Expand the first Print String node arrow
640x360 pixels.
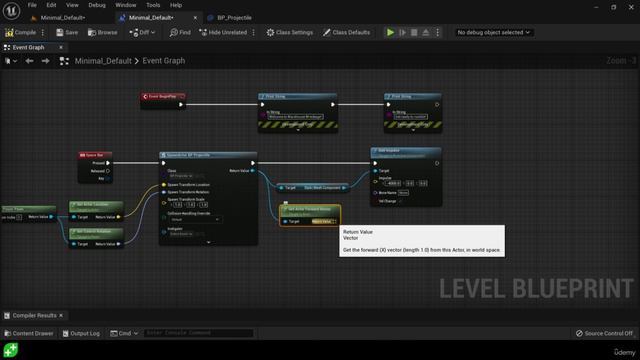[298, 130]
